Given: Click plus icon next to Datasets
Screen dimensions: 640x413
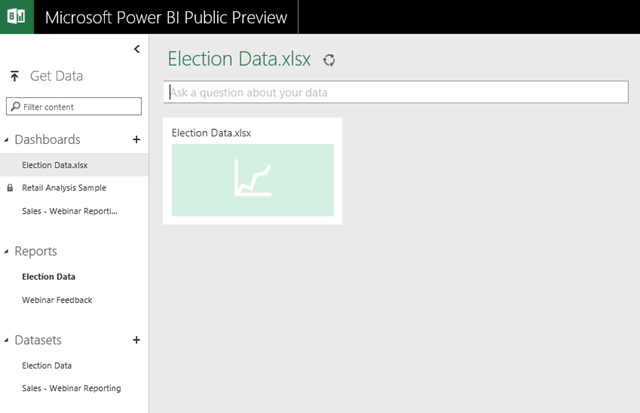Looking at the screenshot, I should 137,340.
